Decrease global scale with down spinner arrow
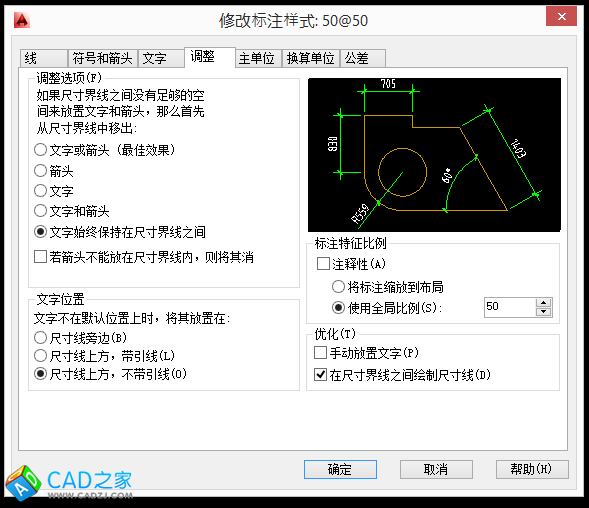589x508 pixels. [544, 312]
